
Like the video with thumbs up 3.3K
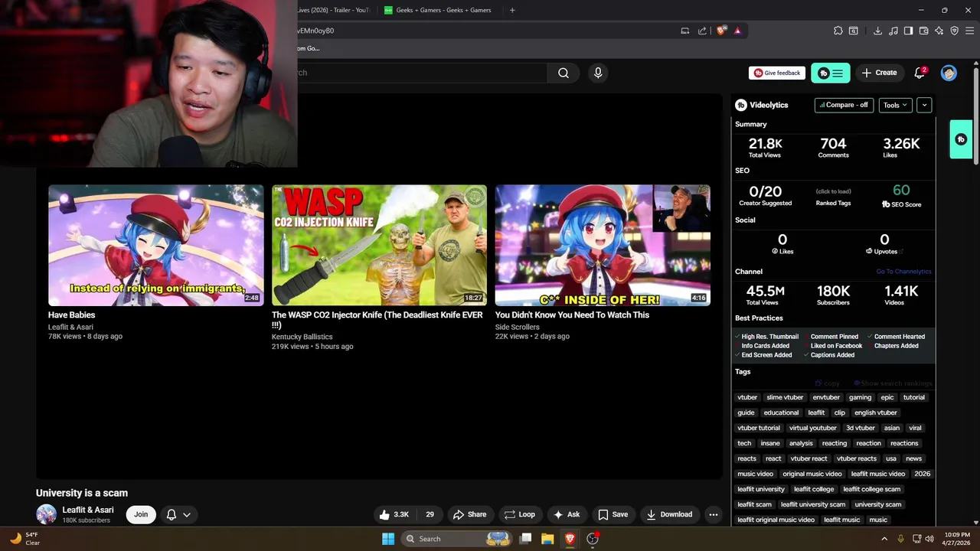tap(394, 514)
